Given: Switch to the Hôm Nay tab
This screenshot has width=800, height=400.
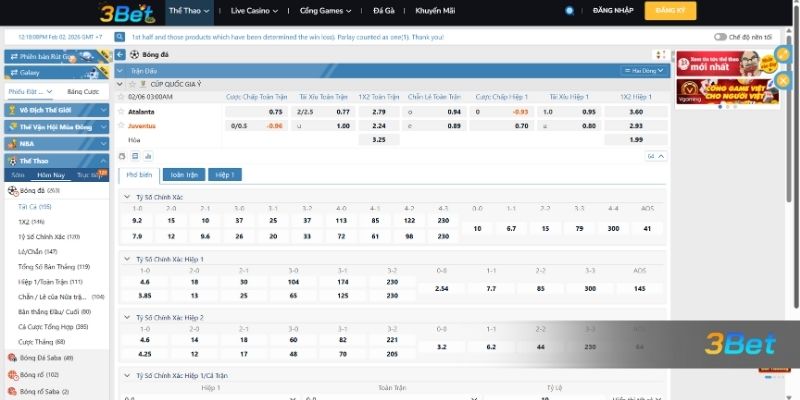Looking at the screenshot, I should click(51, 175).
